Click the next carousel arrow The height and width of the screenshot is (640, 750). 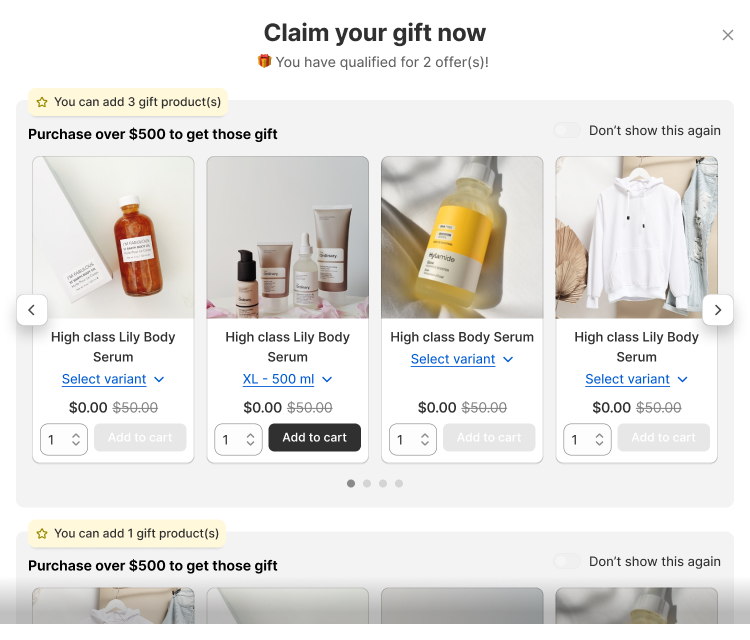[718, 310]
